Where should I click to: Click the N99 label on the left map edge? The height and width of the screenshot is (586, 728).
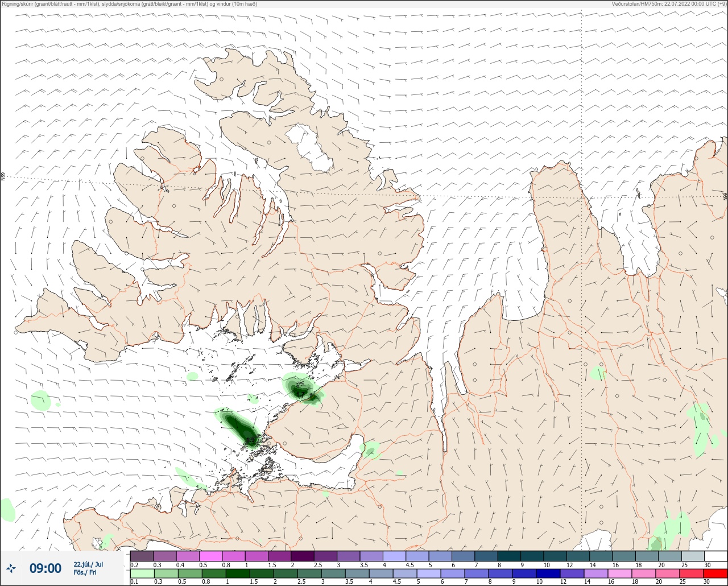(3, 177)
